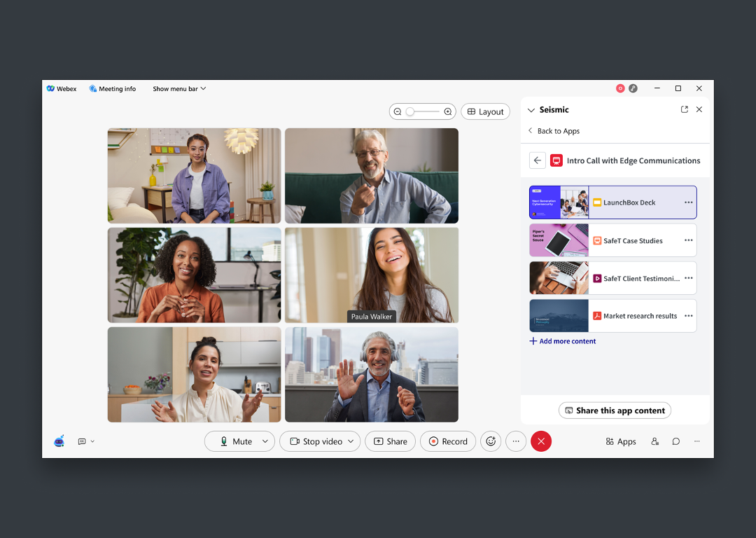Screen dimensions: 756x538
Task: Expand closed captions options arrow
Action: pos(92,441)
